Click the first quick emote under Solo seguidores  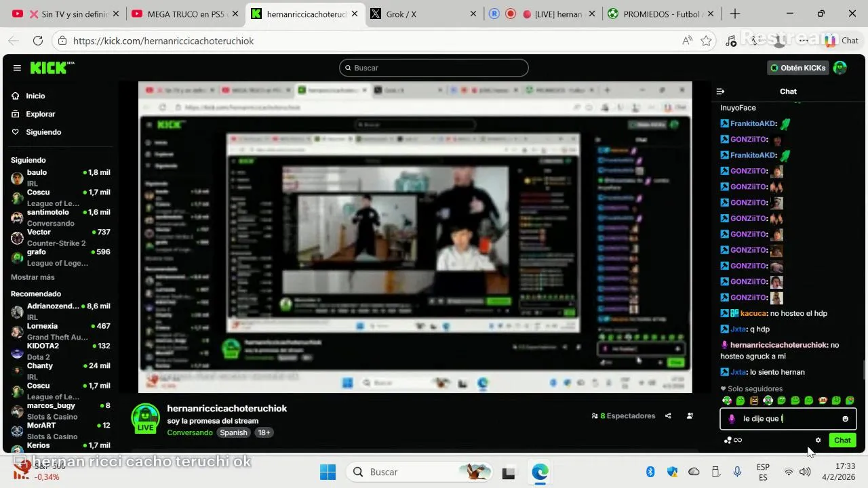[x=727, y=401]
